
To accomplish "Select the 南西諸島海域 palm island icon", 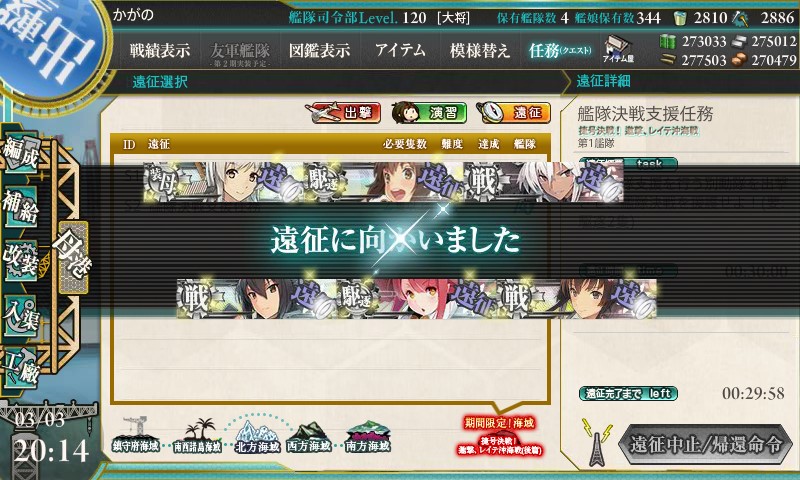I will point(197,436).
